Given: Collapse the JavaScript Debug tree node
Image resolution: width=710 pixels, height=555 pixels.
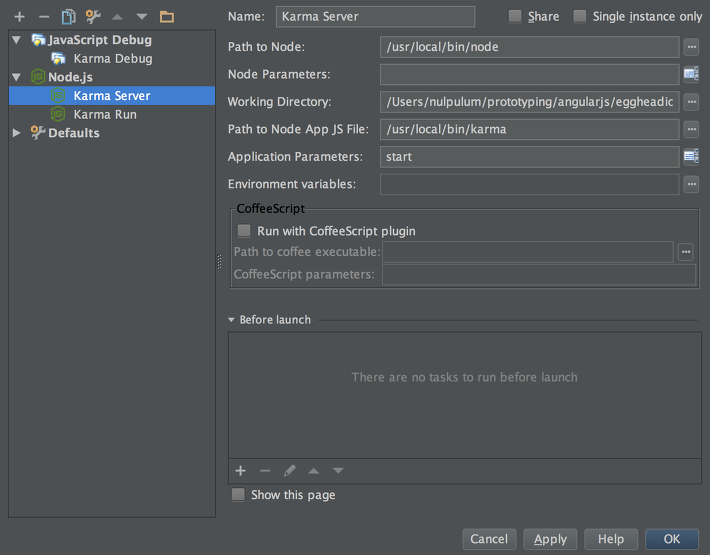Looking at the screenshot, I should click(17, 40).
